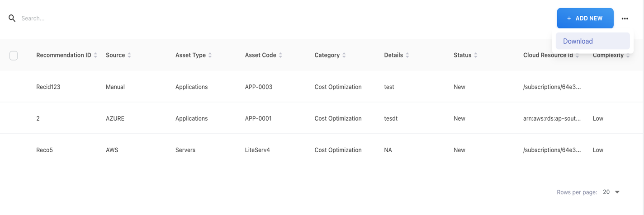Open the Recid123 recommendation row

(x=48, y=87)
